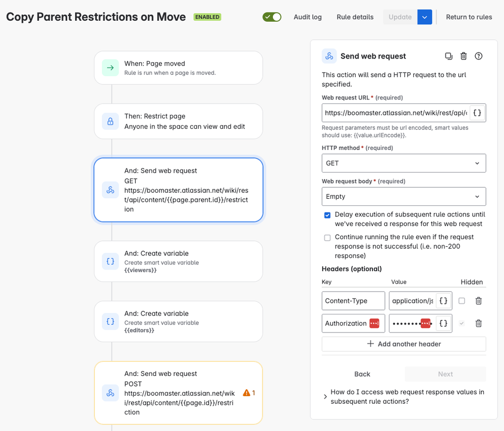
Task: Click into the Web request URL field
Action: pos(396,113)
